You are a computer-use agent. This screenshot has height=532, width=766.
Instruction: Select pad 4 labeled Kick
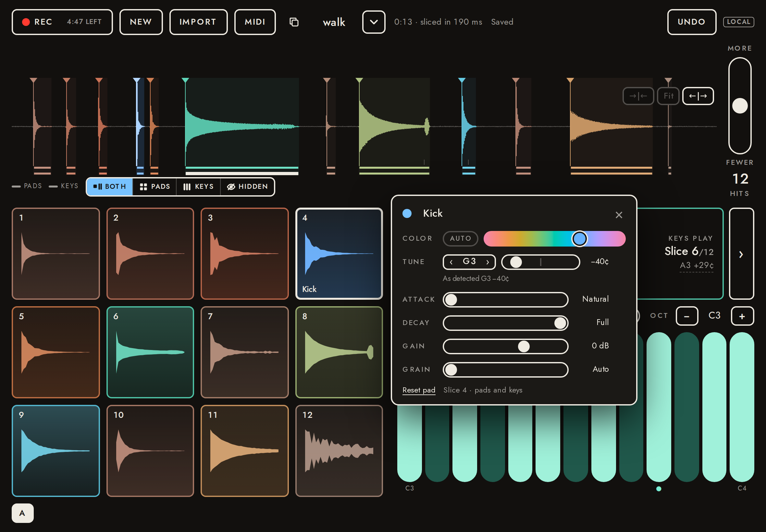coord(339,254)
